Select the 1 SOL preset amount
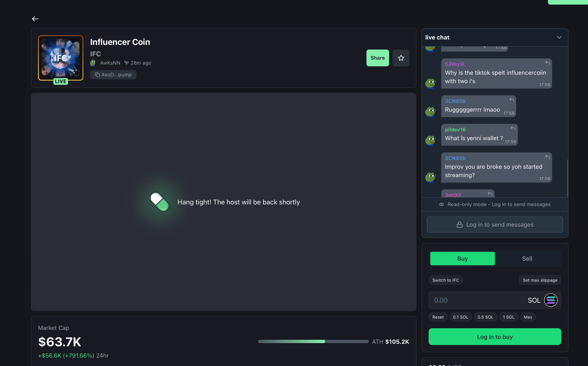 point(508,317)
